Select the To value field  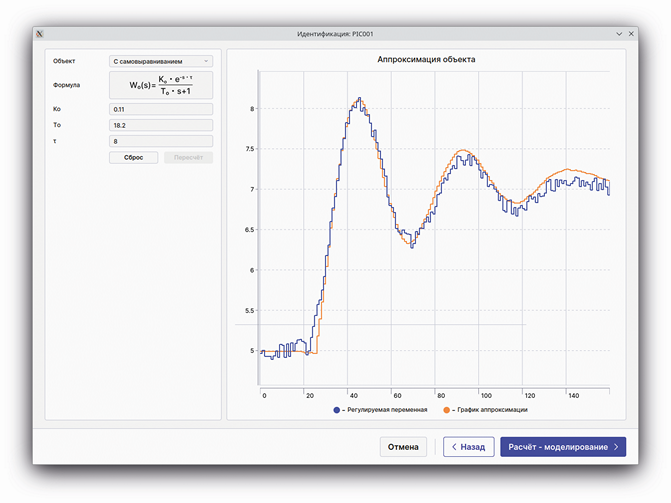(161, 125)
